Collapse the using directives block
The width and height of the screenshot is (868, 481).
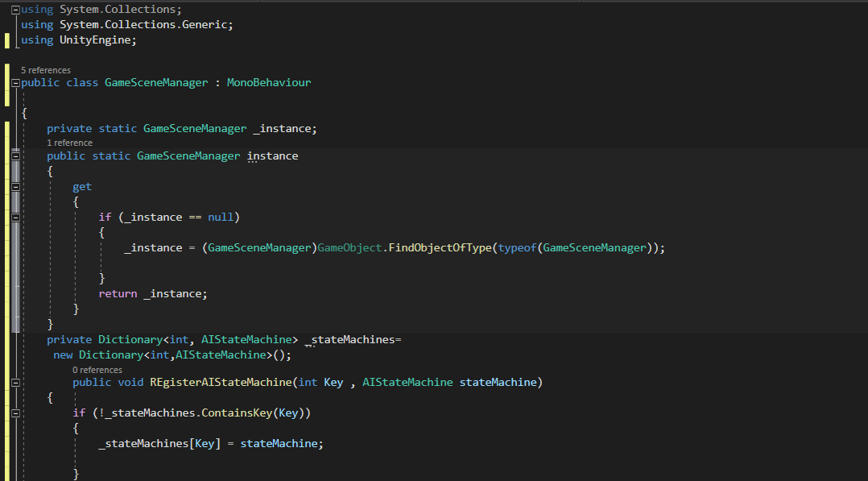coord(15,10)
